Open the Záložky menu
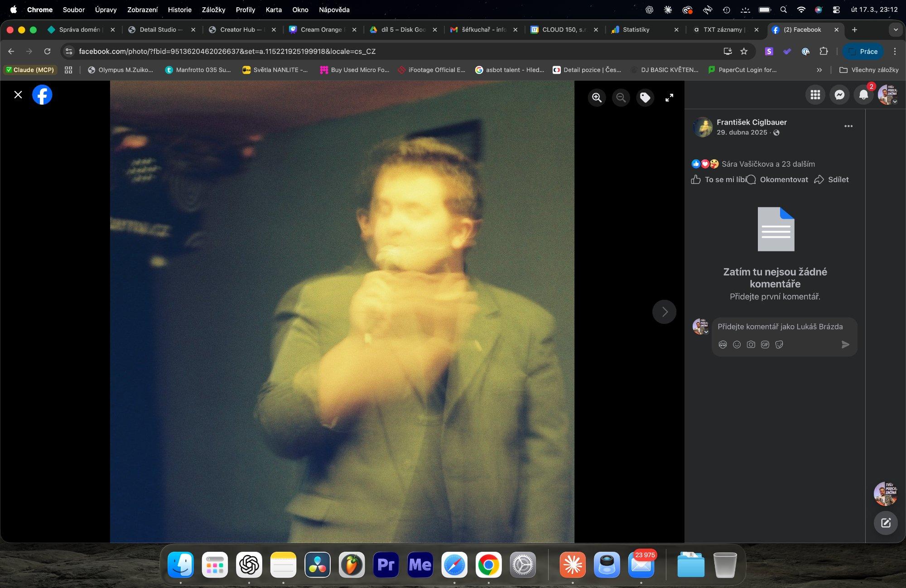Viewport: 906px width, 588px height. [x=213, y=10]
